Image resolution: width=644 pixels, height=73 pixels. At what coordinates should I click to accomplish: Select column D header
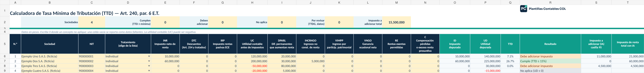(128, 3)
